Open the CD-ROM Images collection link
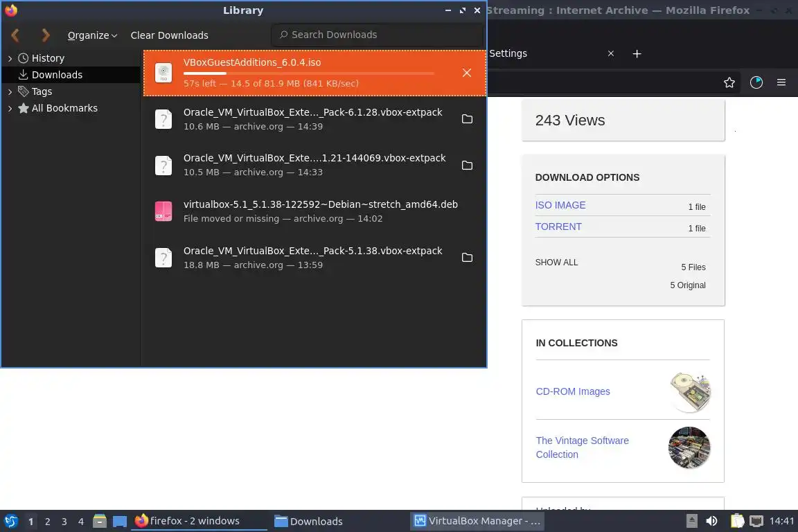Viewport: 798px width, 532px height. tap(573, 391)
